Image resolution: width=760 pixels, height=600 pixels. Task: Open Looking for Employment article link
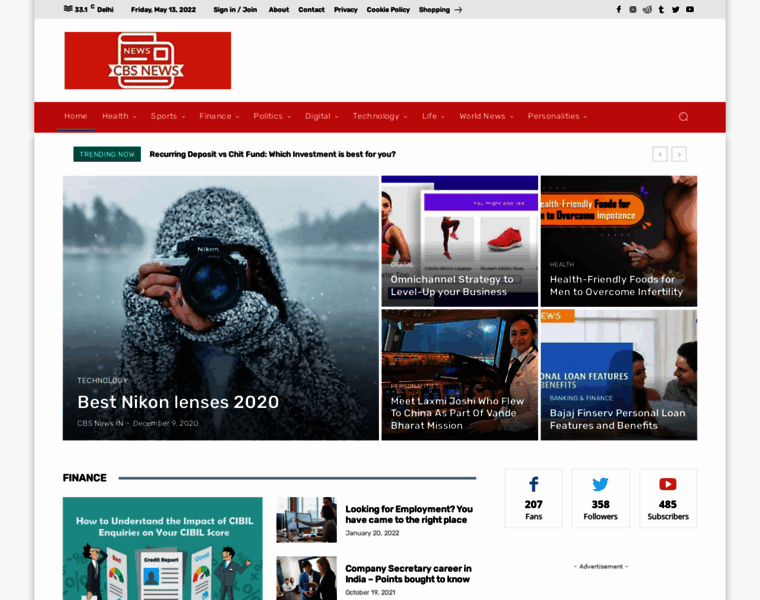coord(409,514)
